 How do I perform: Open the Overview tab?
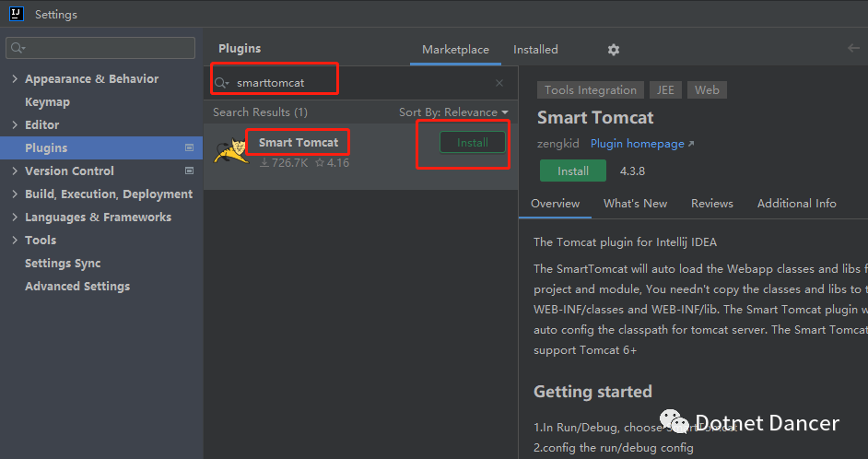(556, 204)
